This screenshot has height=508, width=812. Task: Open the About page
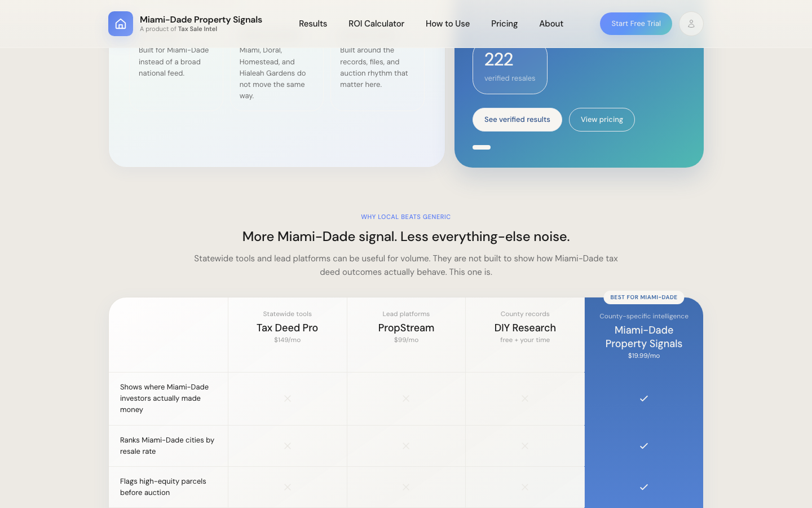[551, 24]
